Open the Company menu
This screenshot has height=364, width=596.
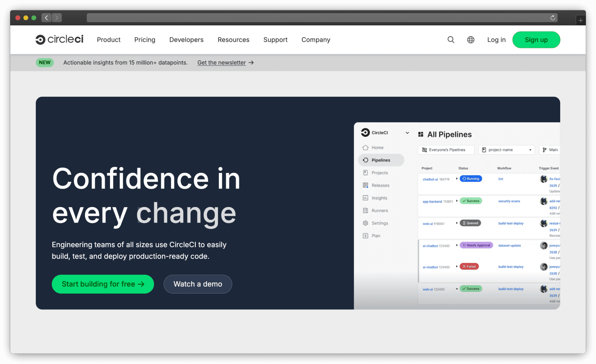316,40
